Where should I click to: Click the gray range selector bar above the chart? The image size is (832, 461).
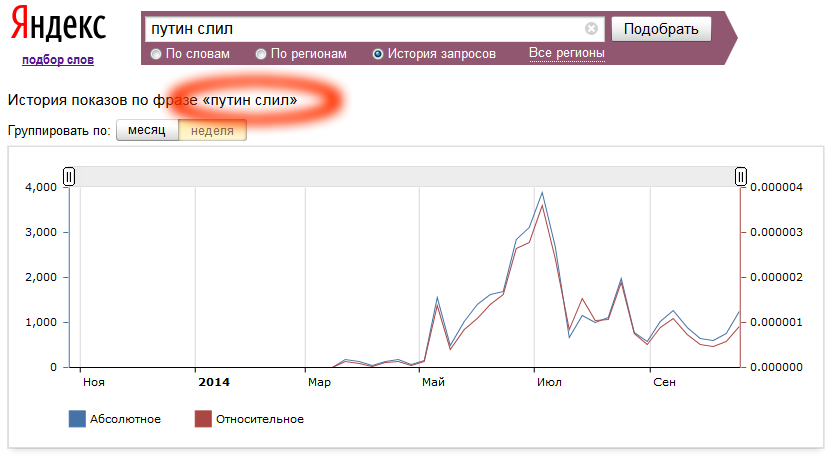(400, 177)
